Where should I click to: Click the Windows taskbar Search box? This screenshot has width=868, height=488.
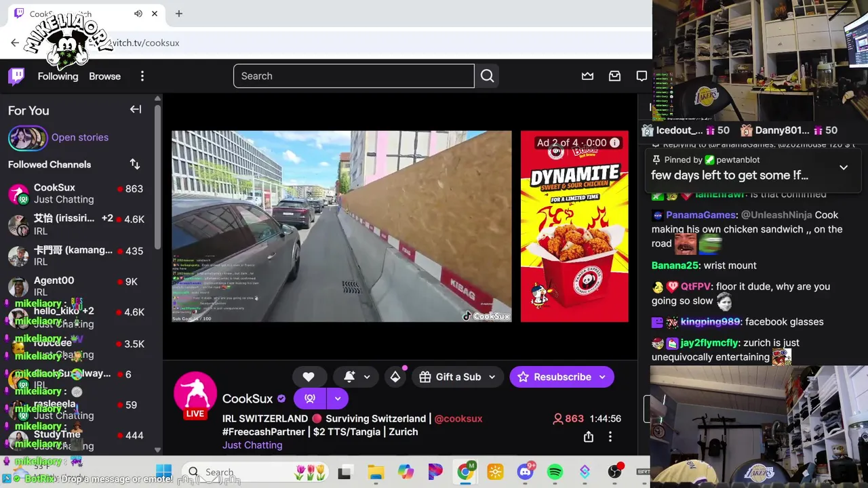pos(256,472)
